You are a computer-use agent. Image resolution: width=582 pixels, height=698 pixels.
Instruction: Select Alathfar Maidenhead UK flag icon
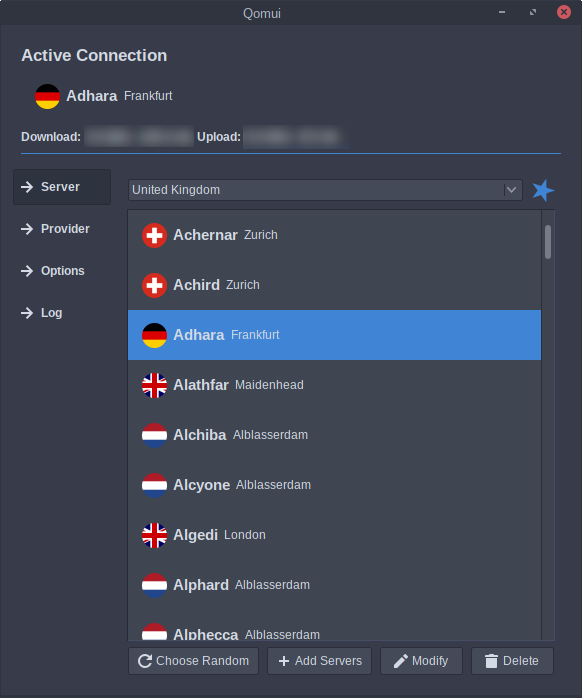[x=155, y=385]
